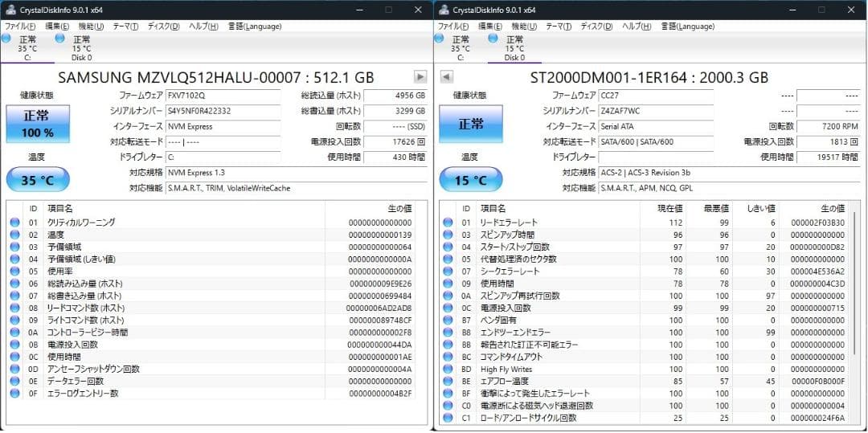Viewport: 868px width, 433px height.
Task: Select Disk 0 tab in right window
Action: [514, 48]
